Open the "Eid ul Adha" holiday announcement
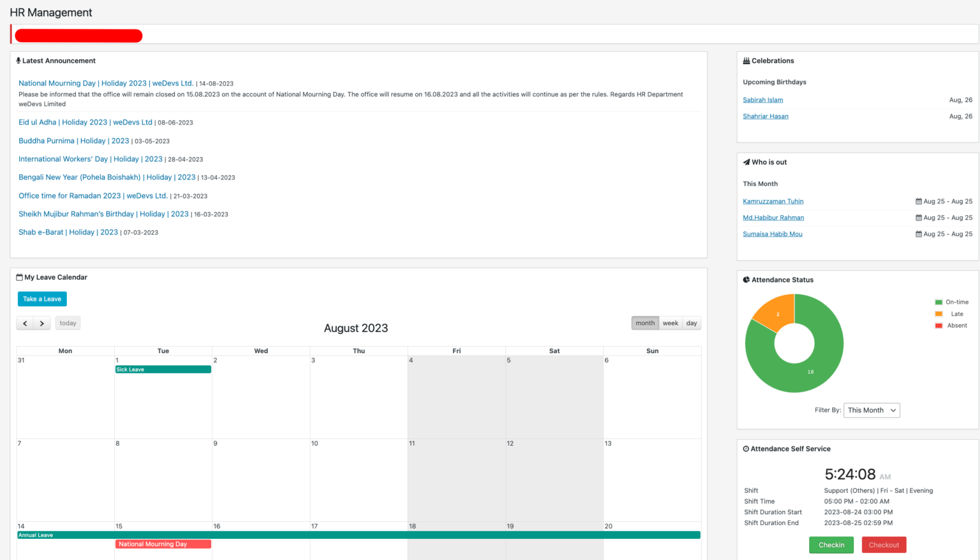Screen dimensions: 980x560 85,122
